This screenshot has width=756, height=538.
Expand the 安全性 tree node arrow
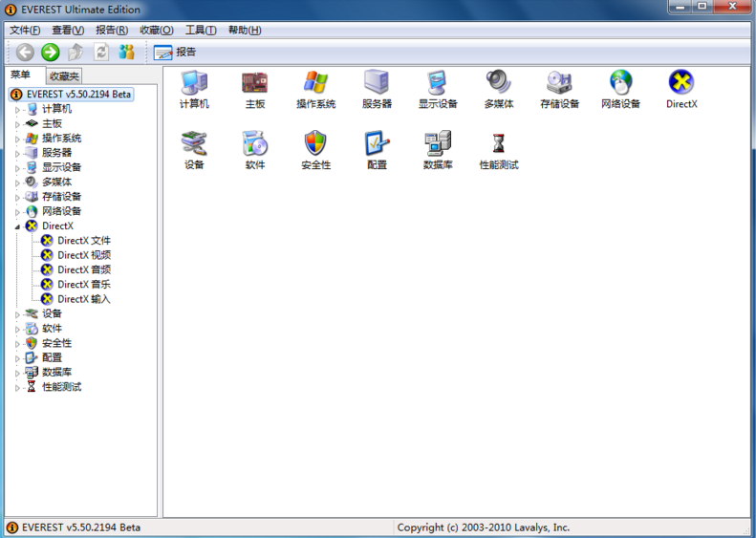(17, 344)
